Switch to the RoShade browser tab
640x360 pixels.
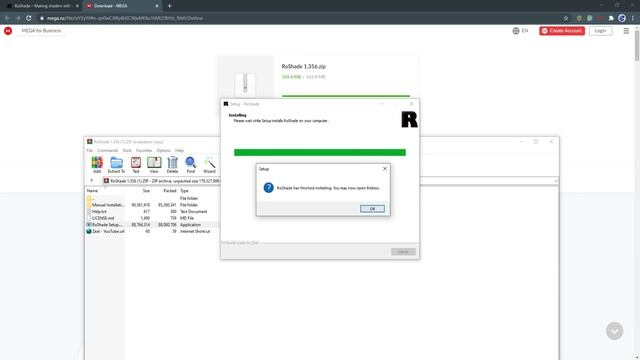(42, 6)
